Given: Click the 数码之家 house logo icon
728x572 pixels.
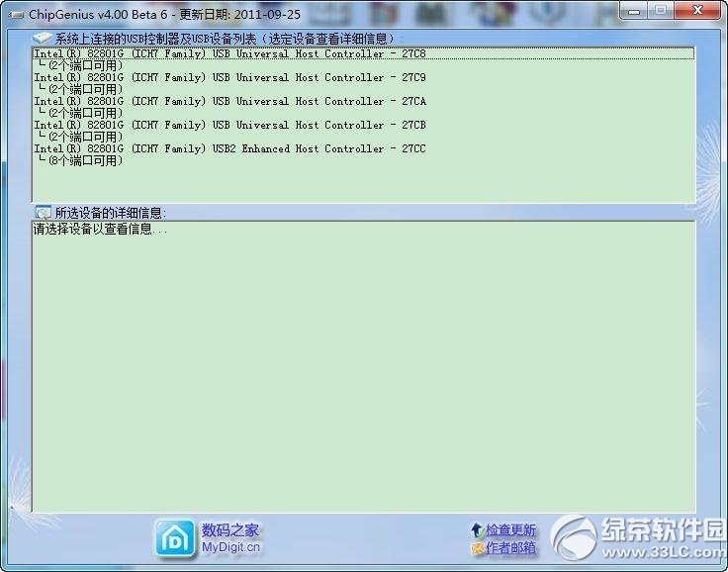Looking at the screenshot, I should (174, 538).
